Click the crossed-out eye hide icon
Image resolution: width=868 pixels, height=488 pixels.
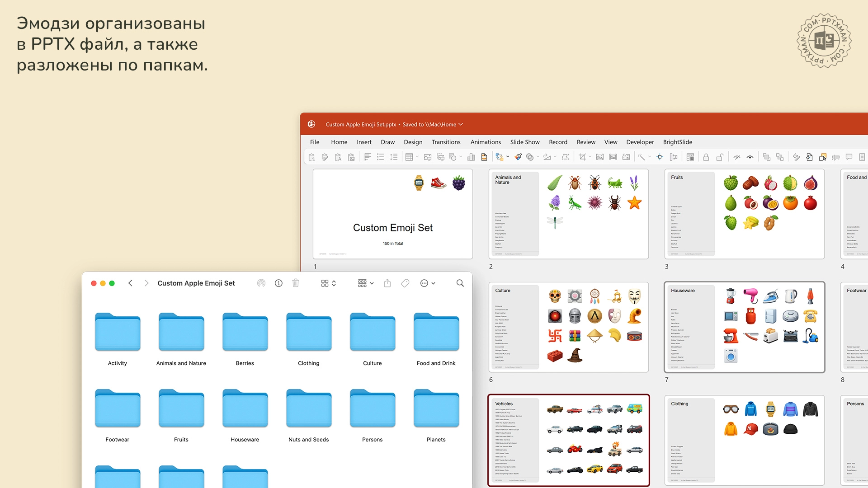[x=737, y=157]
